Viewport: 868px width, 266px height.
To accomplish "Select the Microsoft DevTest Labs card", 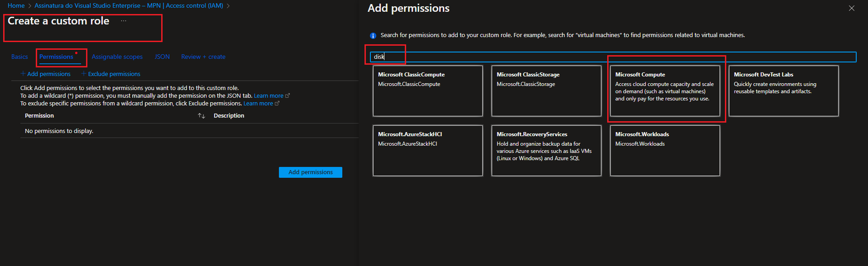I will pos(784,91).
